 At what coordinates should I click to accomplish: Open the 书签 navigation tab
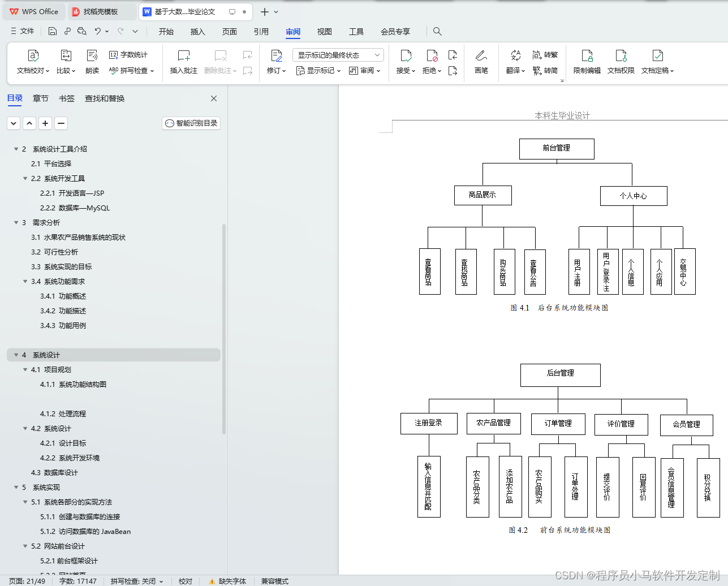(67, 98)
